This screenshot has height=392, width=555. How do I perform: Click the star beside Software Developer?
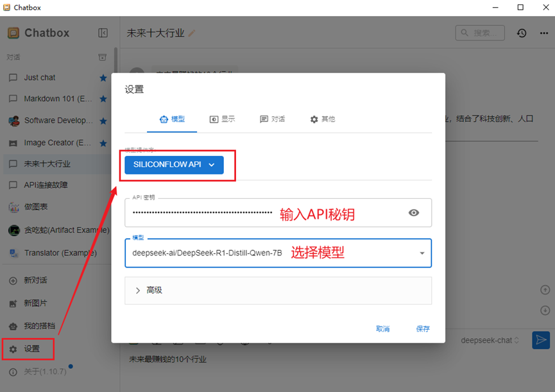(x=103, y=121)
